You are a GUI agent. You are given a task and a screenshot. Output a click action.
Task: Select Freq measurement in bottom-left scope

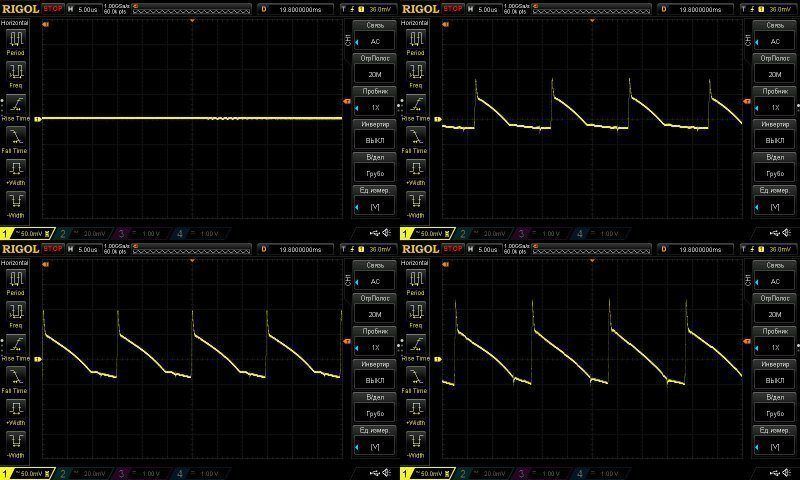[16, 315]
